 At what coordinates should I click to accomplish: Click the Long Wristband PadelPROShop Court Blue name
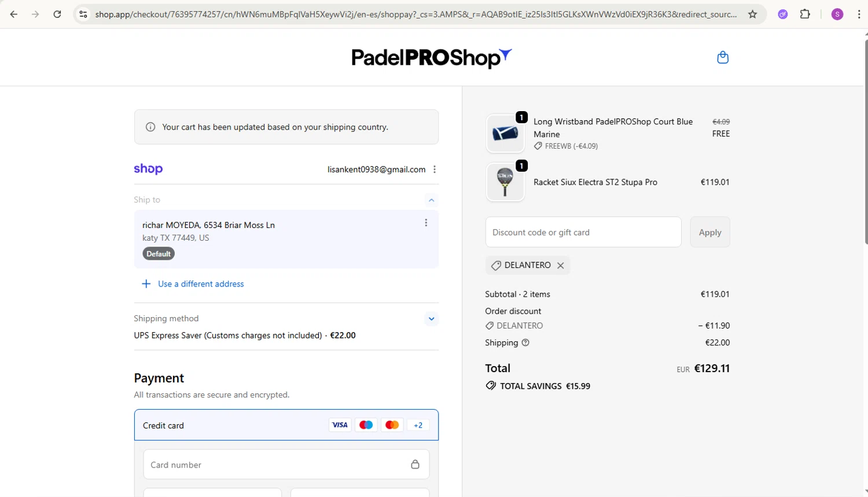(613, 128)
